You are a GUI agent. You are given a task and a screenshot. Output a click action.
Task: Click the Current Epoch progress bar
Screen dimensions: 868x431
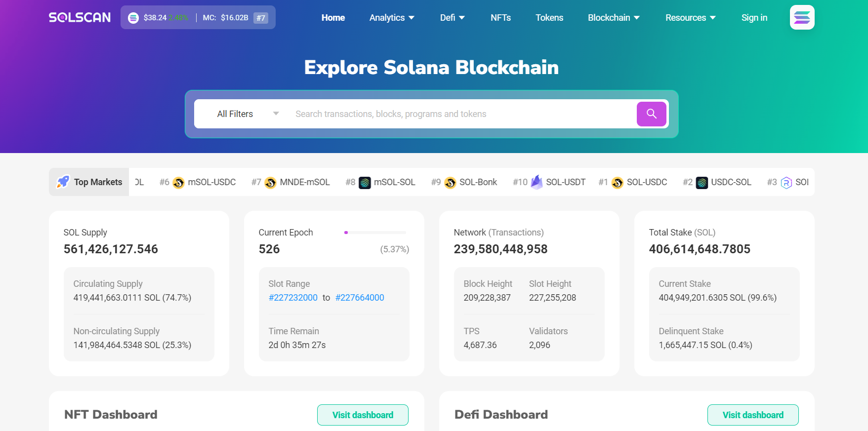(x=375, y=232)
